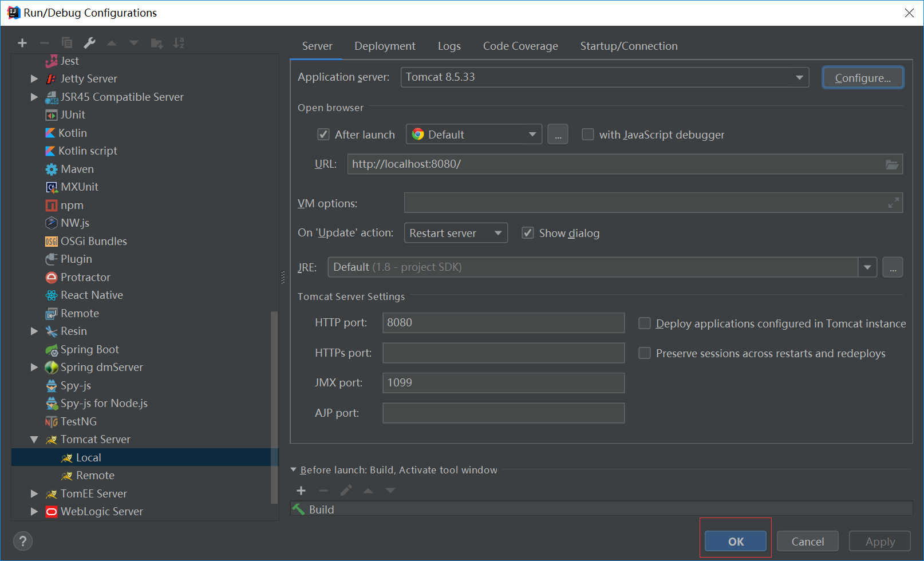Switch to the Deployment tab

[x=385, y=46]
